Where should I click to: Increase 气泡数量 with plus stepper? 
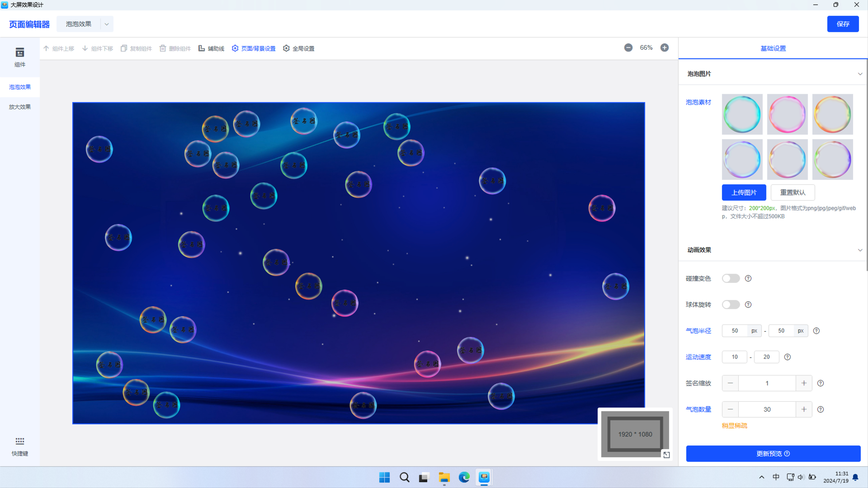pyautogui.click(x=804, y=410)
